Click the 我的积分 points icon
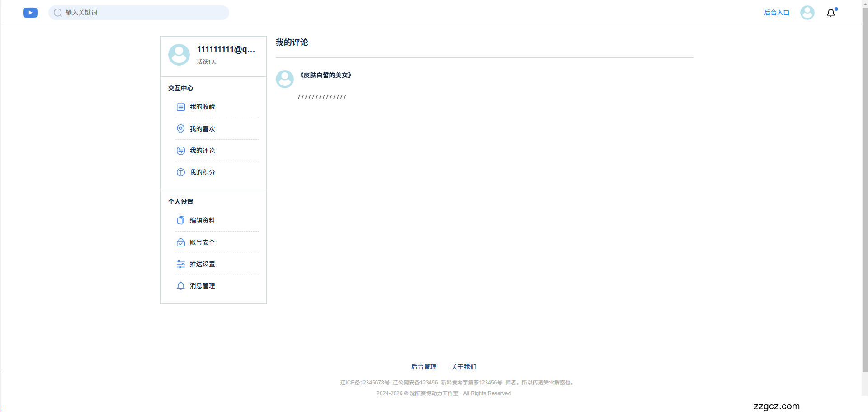 (x=181, y=172)
